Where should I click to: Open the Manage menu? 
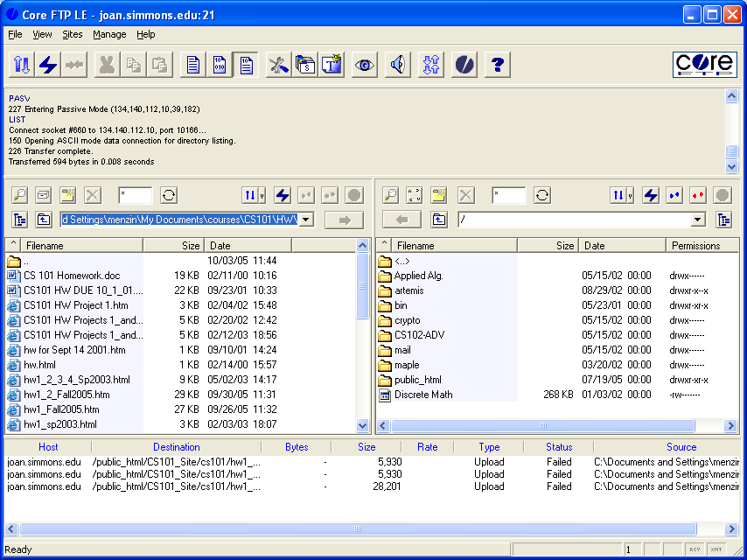click(109, 34)
